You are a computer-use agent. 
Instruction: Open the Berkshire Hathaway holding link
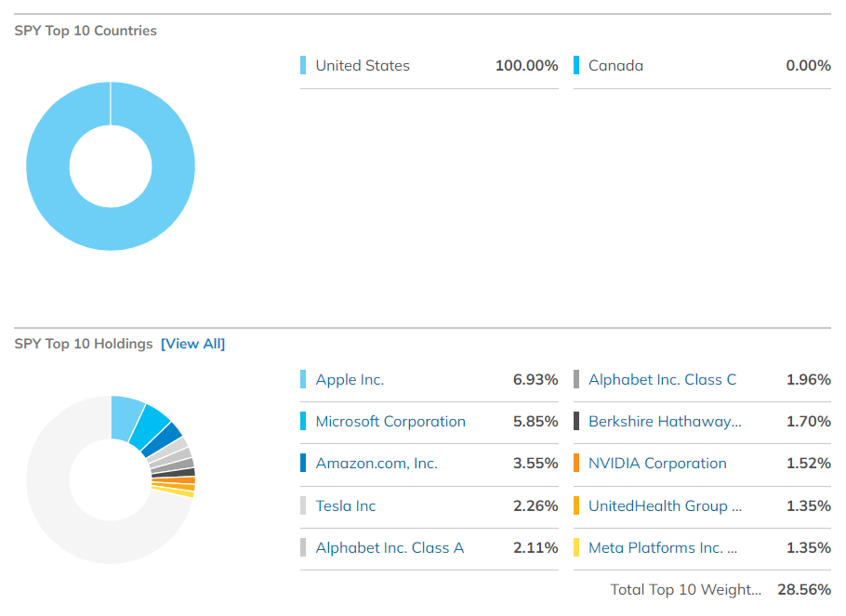(665, 421)
